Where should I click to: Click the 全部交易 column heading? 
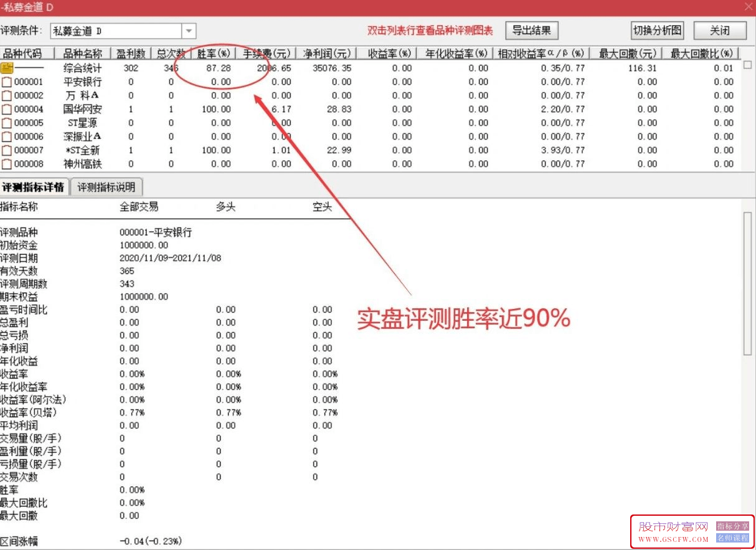139,207
